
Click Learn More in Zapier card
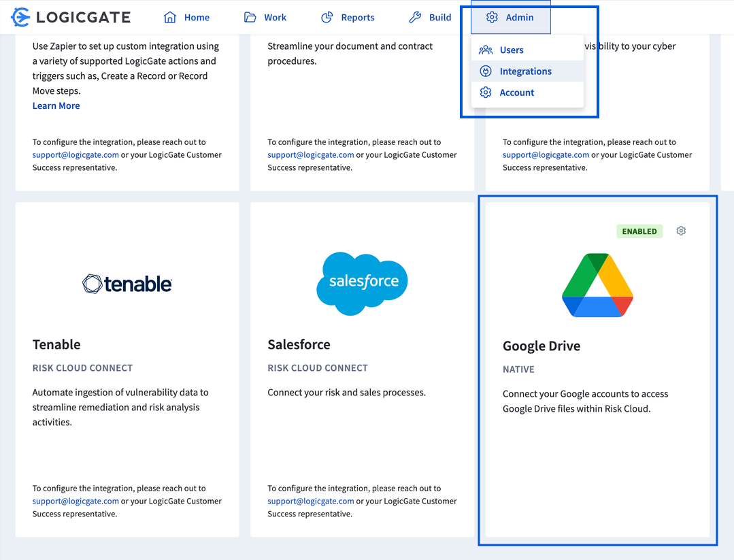click(56, 106)
